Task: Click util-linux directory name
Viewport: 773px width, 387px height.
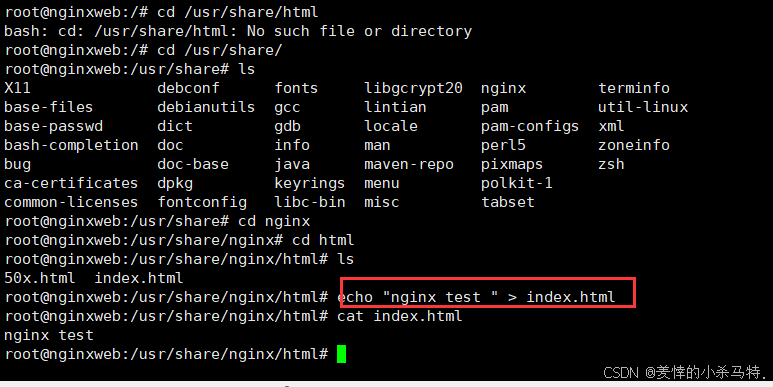Action: 643,107
